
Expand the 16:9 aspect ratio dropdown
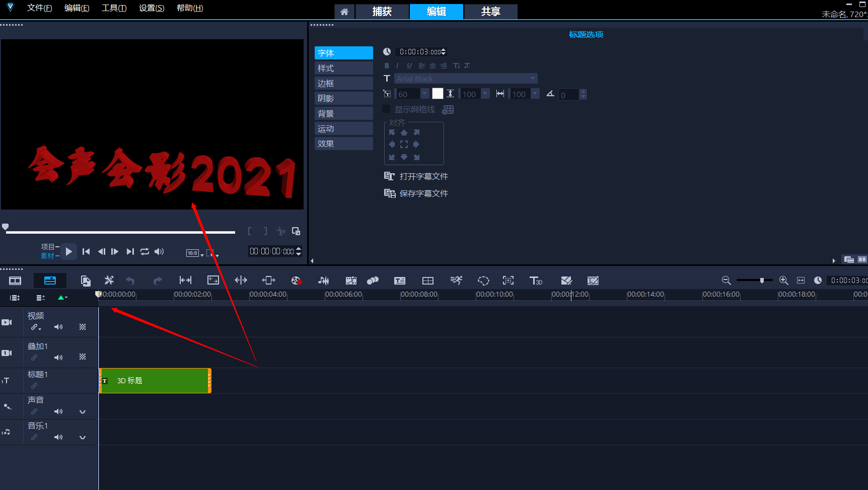coord(202,254)
